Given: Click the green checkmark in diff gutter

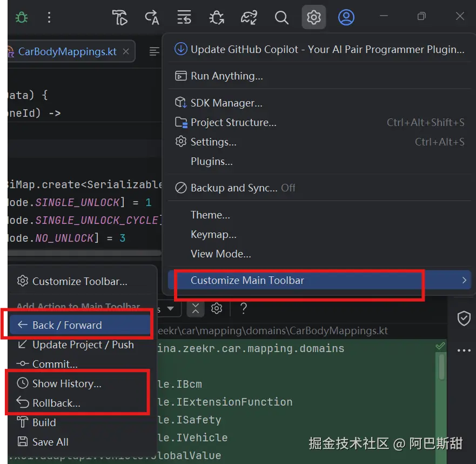Looking at the screenshot, I should (x=440, y=346).
